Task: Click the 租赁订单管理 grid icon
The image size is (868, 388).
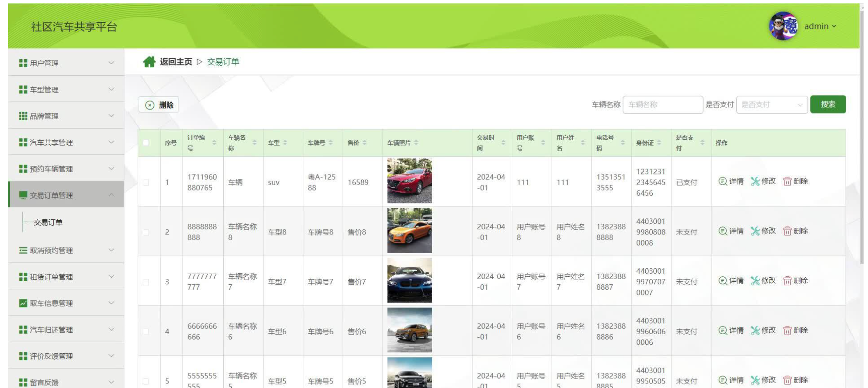Action: (23, 277)
